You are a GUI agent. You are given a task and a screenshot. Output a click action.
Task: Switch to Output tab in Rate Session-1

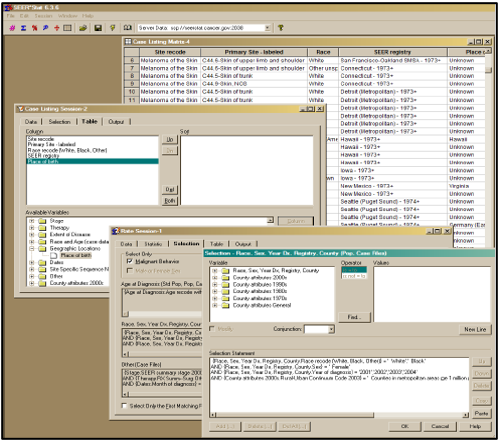[243, 244]
